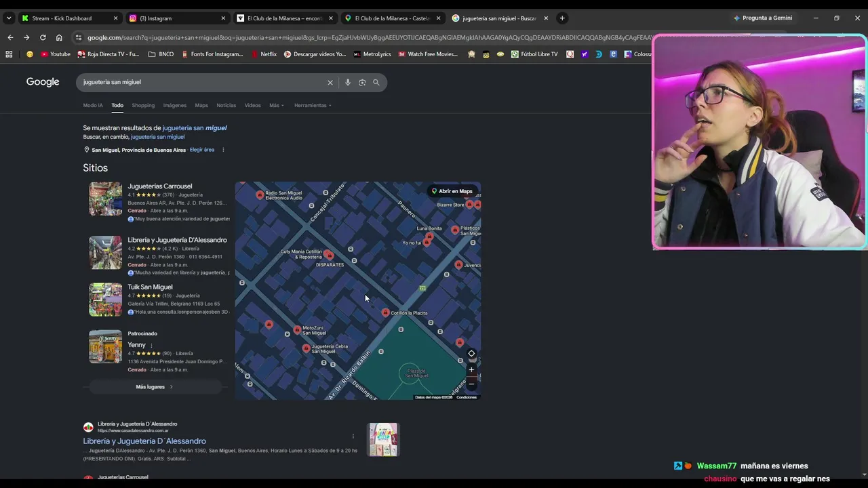868x488 pixels.
Task: Click Abrir en Maps button
Action: tap(452, 191)
